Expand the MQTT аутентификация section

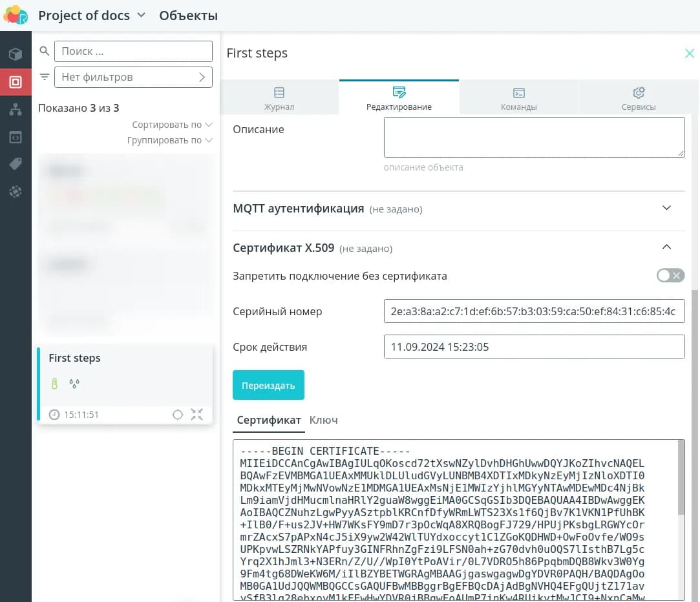tap(667, 208)
